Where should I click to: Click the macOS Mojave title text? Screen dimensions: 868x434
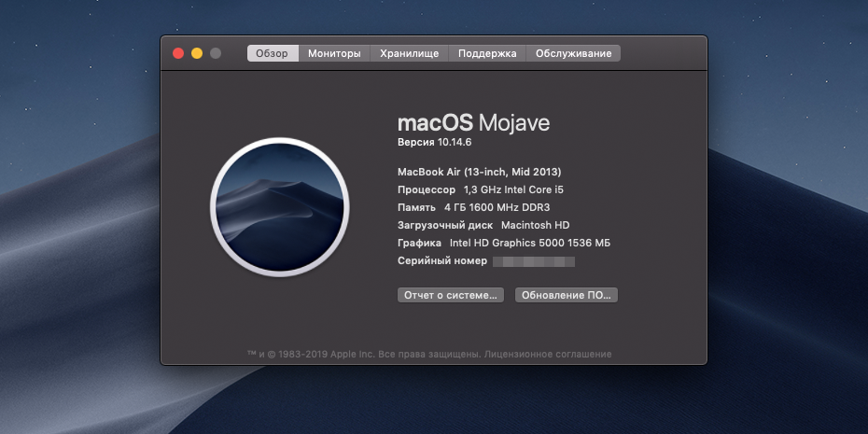(473, 122)
